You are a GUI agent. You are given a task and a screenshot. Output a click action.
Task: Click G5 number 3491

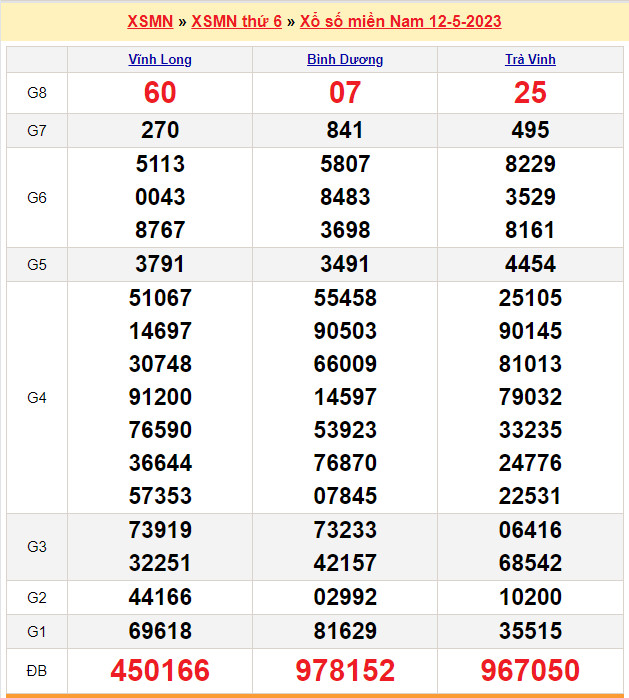345,264
